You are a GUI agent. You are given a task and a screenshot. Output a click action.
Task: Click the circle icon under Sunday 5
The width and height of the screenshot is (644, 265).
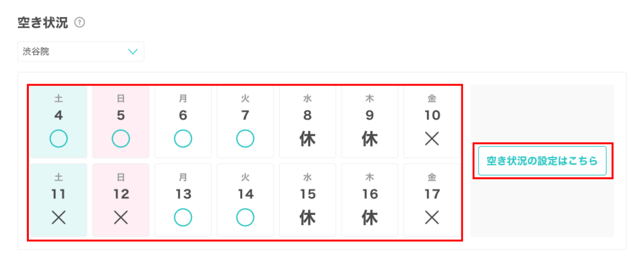[121, 139]
